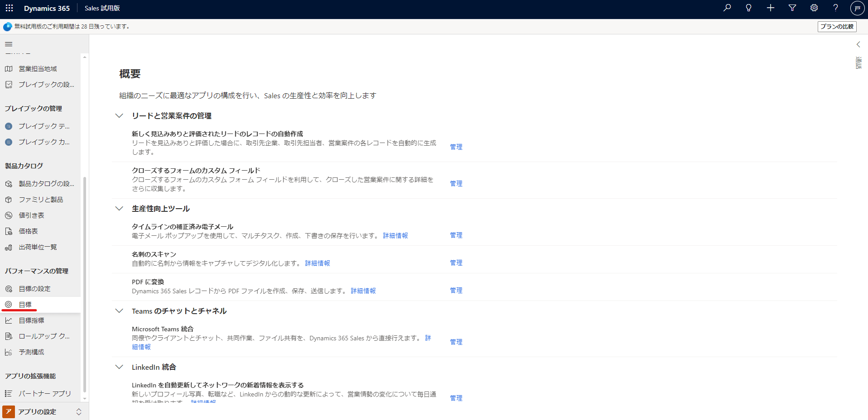Click the sidebar scrollbar down arrow
This screenshot has height=420, width=868.
click(x=84, y=399)
